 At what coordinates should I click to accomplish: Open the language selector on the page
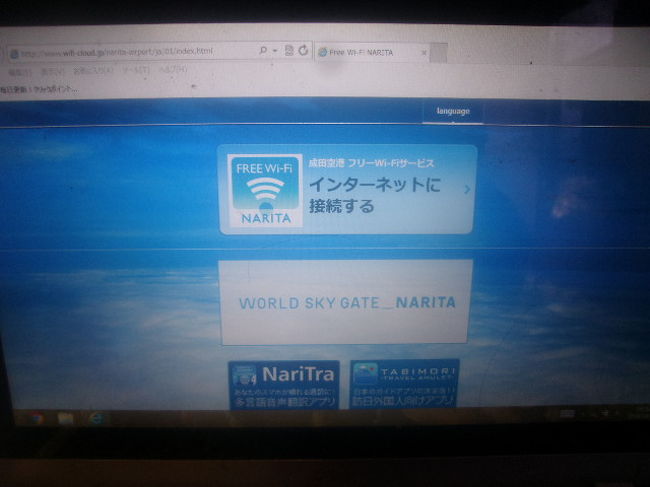(453, 111)
